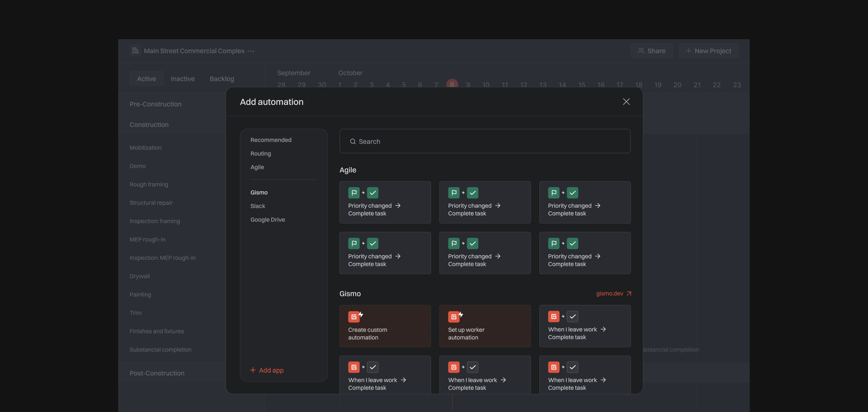
Task: Click the Share button in the project header
Action: coord(652,51)
